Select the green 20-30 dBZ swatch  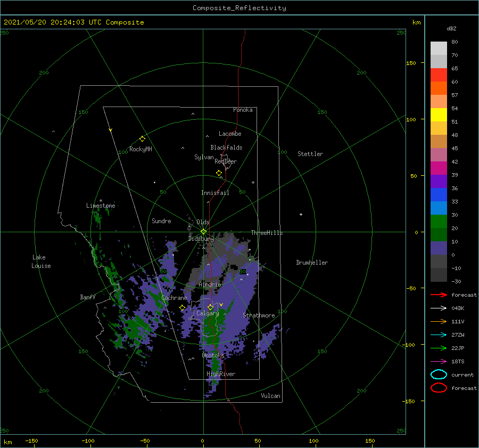439,221
